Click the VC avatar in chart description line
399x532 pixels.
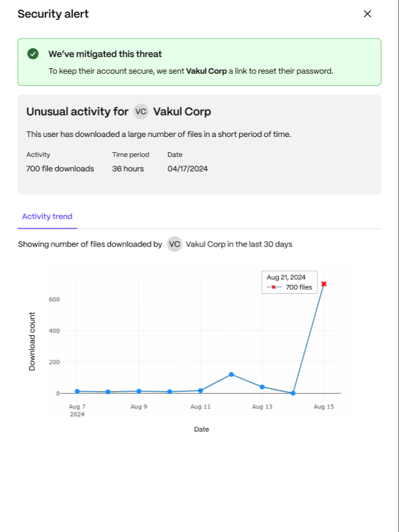tap(175, 244)
